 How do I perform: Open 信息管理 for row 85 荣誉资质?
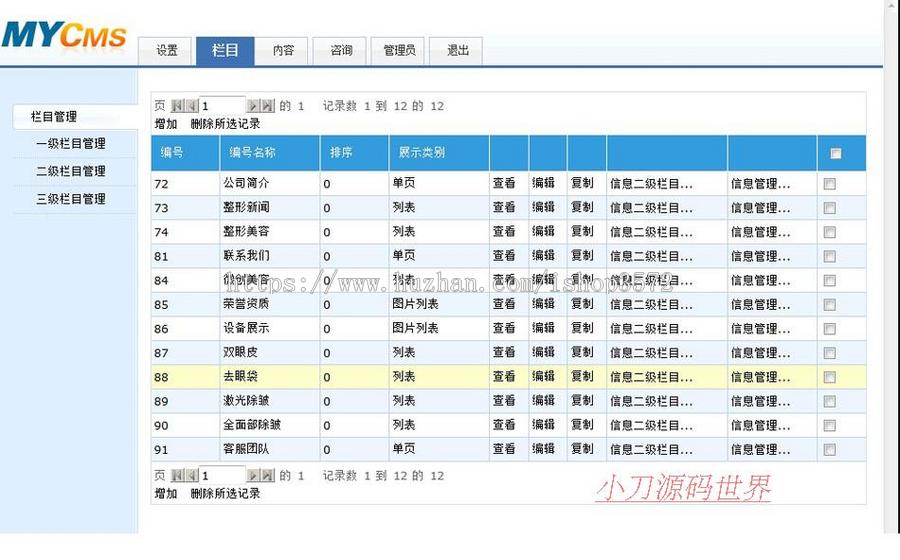click(x=760, y=305)
